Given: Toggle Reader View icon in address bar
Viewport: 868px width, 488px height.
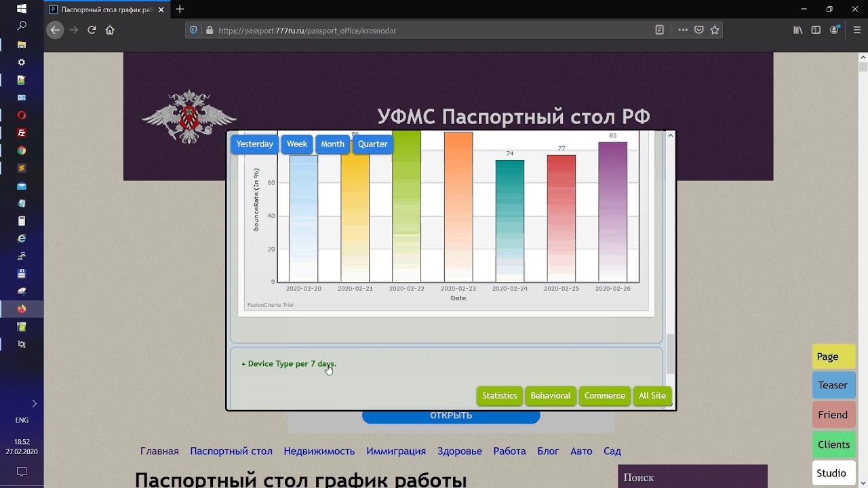Looking at the screenshot, I should click(x=660, y=30).
